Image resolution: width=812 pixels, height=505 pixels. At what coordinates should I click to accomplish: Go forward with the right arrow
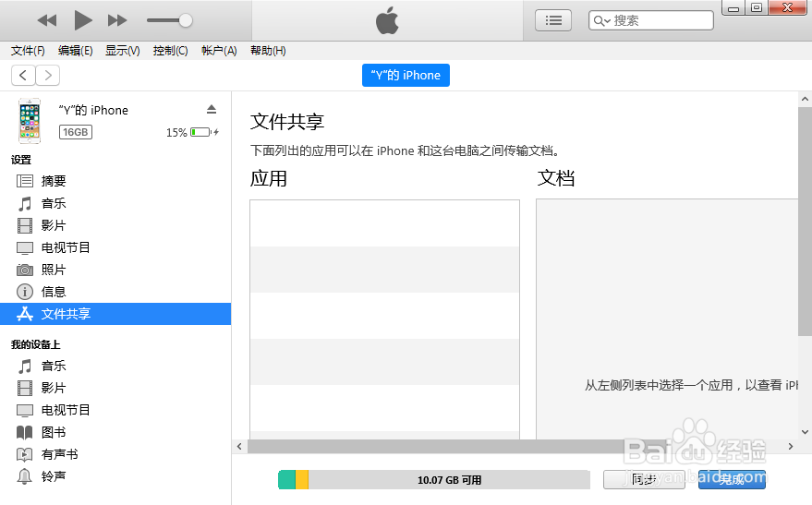(48, 76)
